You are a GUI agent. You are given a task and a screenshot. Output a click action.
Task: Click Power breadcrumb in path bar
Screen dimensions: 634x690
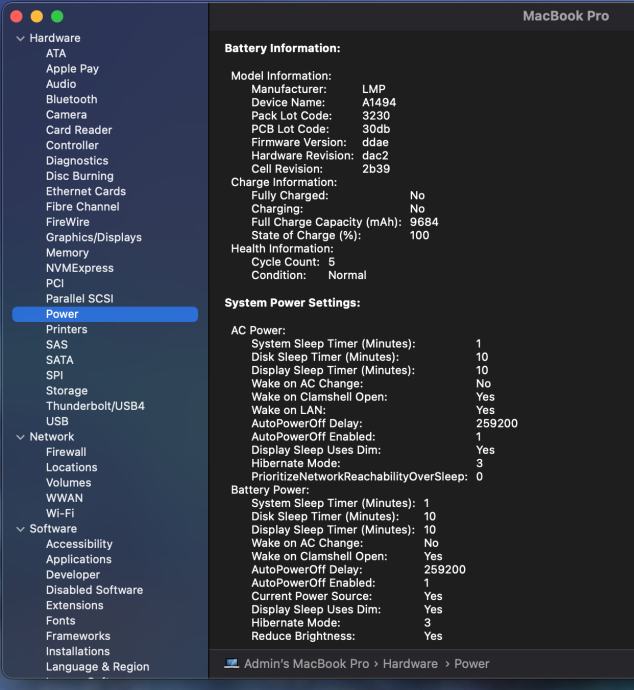coord(472,664)
